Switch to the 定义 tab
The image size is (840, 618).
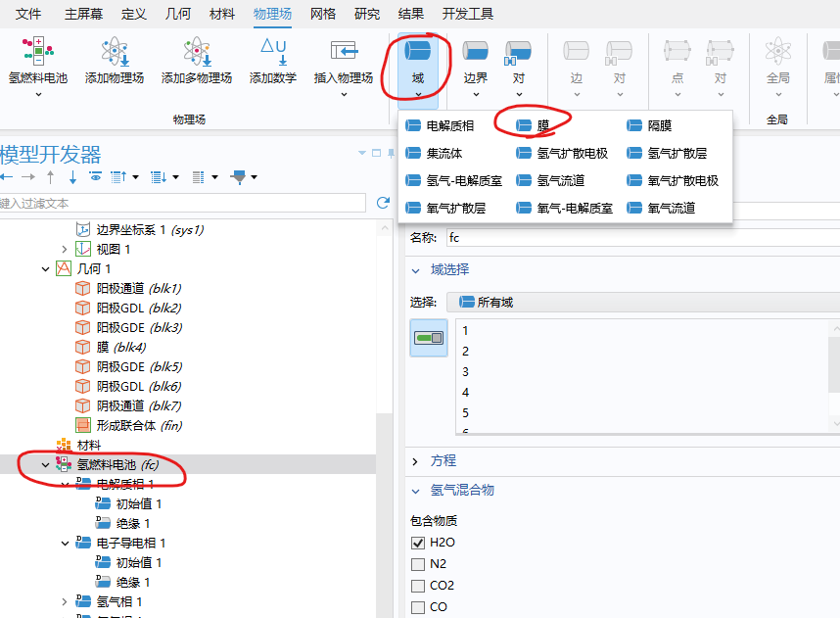click(x=134, y=14)
